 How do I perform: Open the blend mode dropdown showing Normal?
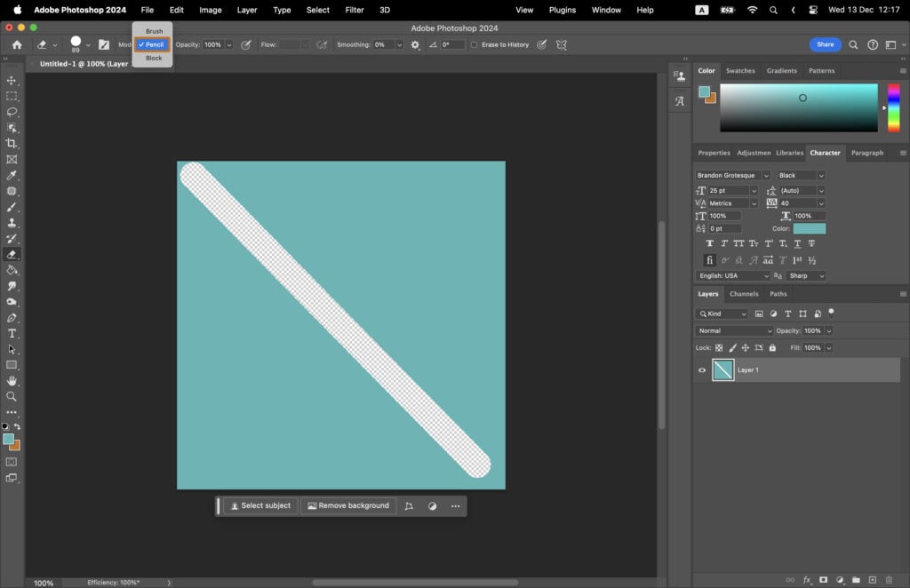pos(733,330)
